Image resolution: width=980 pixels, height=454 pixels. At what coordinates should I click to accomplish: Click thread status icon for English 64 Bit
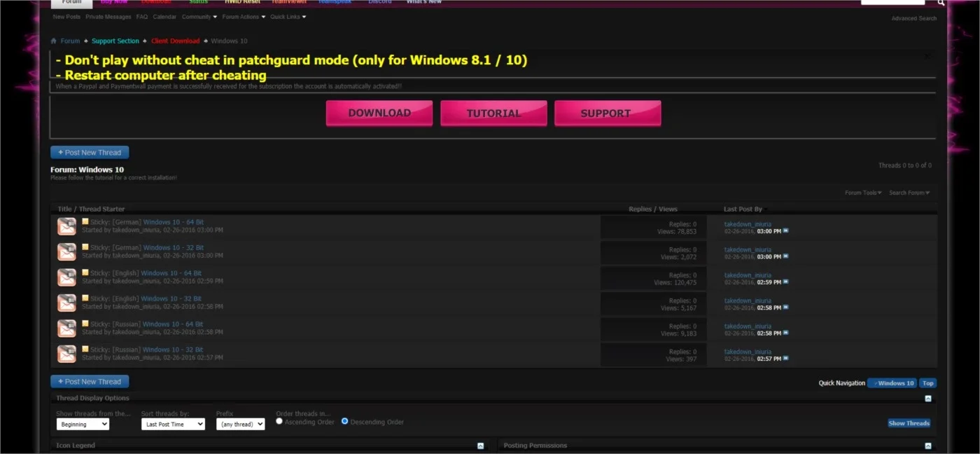pyautogui.click(x=66, y=277)
